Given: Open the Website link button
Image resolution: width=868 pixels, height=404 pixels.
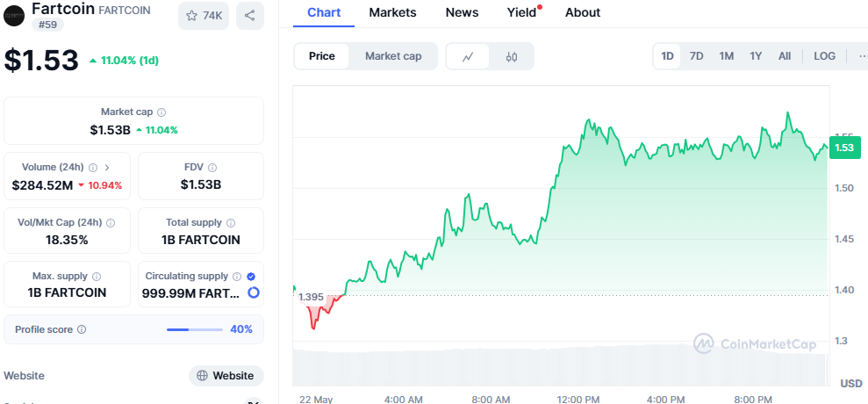Looking at the screenshot, I should [226, 376].
